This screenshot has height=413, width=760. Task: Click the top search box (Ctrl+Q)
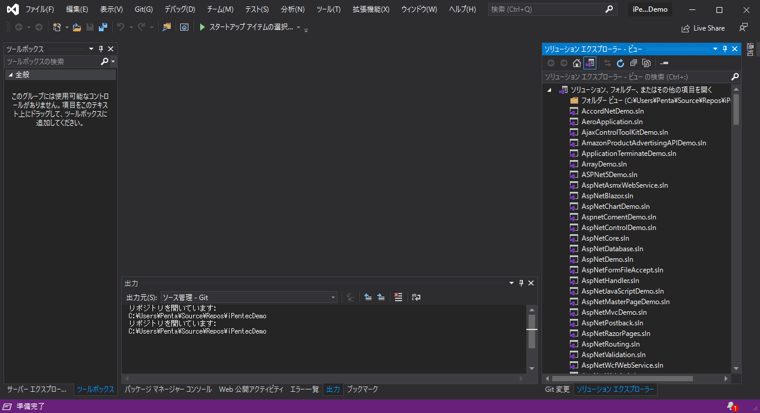(552, 9)
